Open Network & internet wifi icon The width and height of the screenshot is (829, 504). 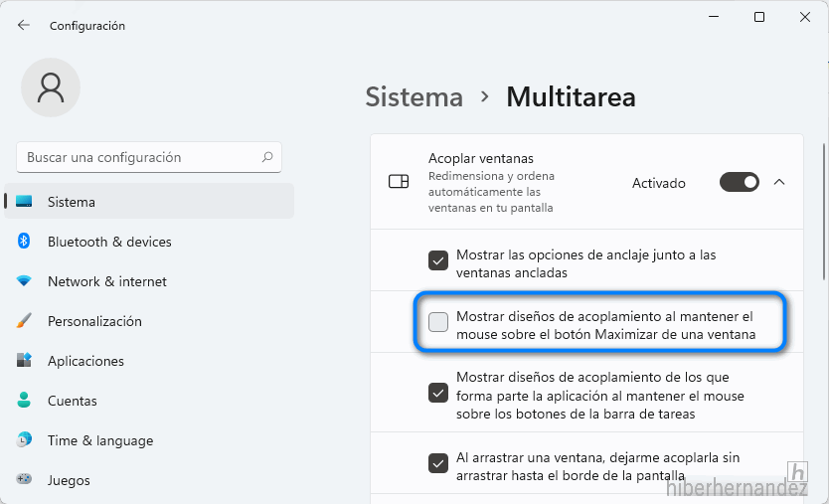pos(24,280)
